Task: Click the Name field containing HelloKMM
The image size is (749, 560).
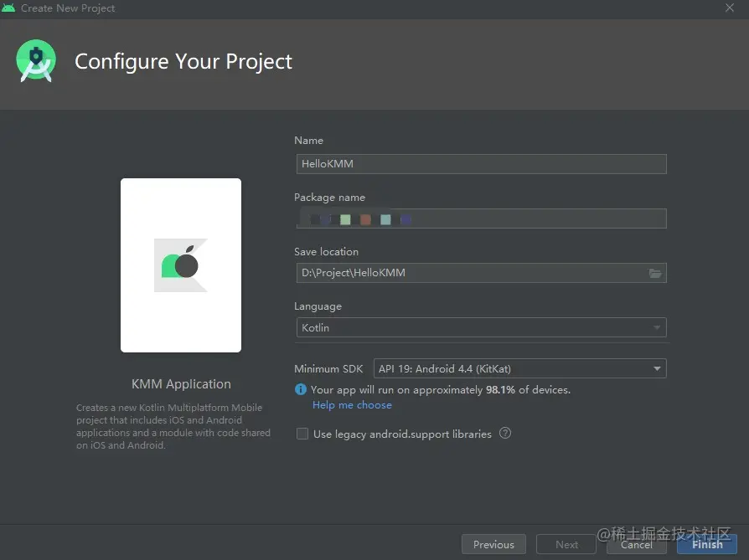Action: point(481,164)
